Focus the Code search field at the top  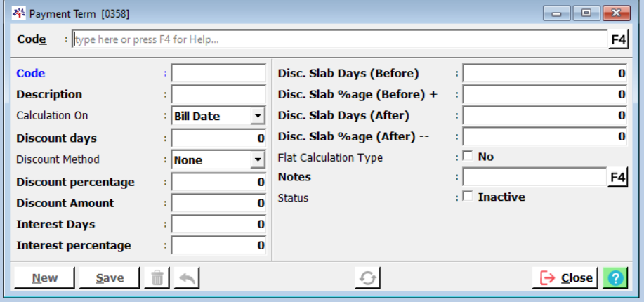click(339, 39)
